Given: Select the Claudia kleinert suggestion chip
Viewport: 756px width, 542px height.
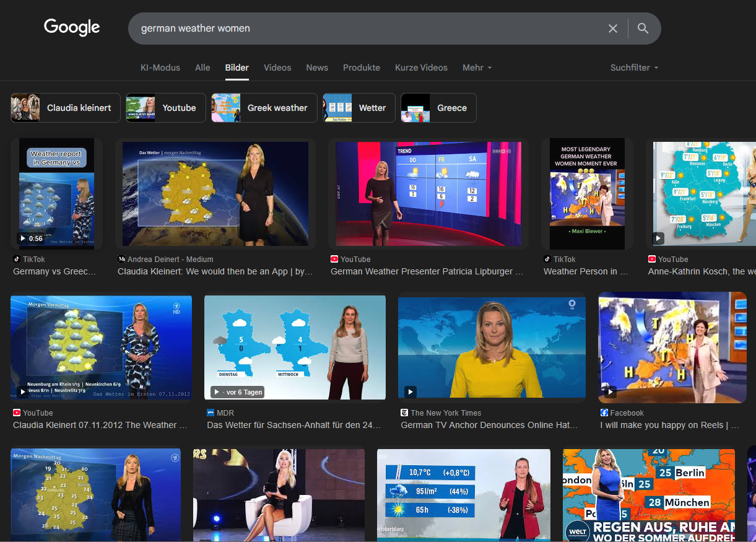Looking at the screenshot, I should [66, 108].
